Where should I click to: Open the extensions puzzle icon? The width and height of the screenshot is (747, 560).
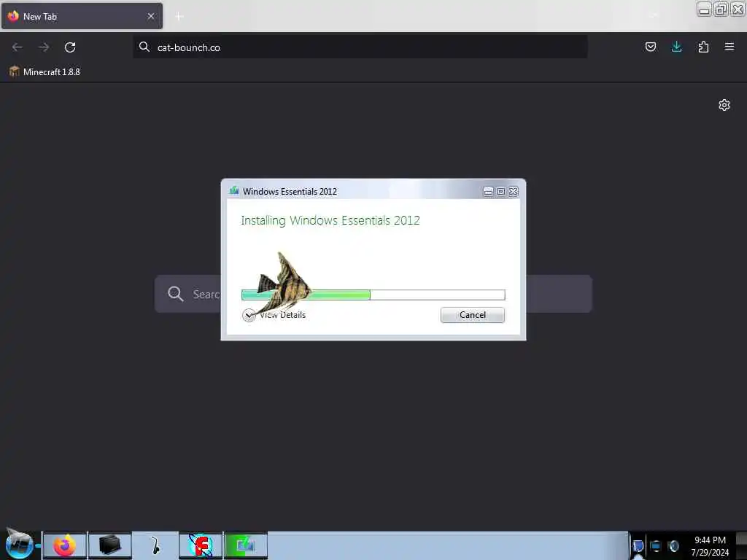[x=703, y=47]
